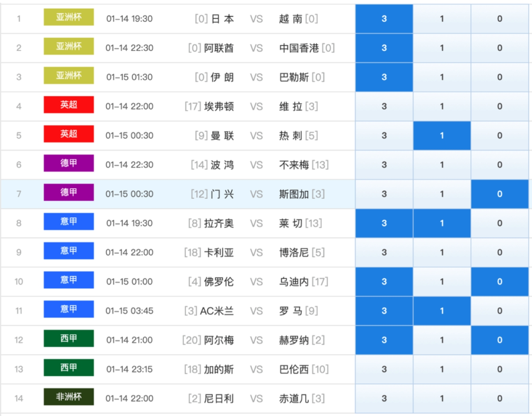Select 1 for 阿尔梅 vs 赫罗纳

click(442, 340)
